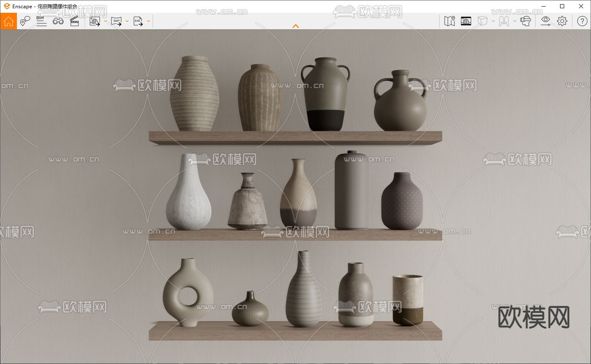Minimize the Enscape window
Image resolution: width=591 pixels, height=364 pixels.
543,6
